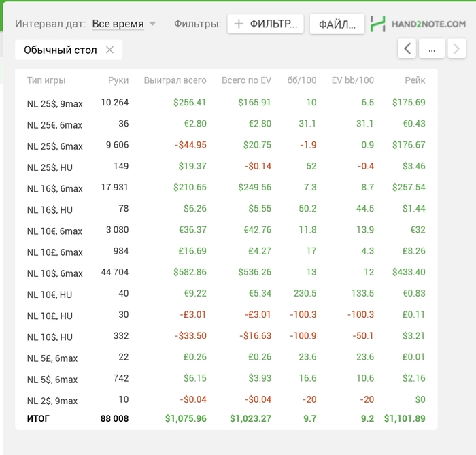This screenshot has height=455, width=476.
Task: Open the Все время date interval dropdown
Action: [118, 24]
